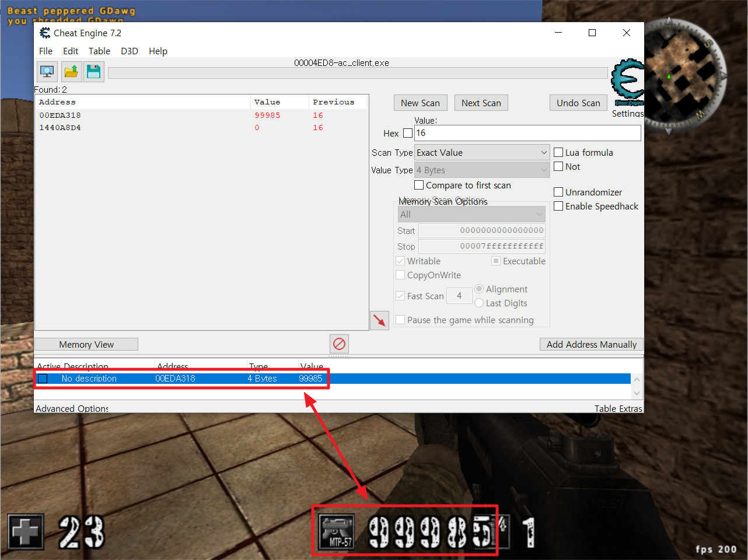Click the New Scan button

(x=421, y=103)
